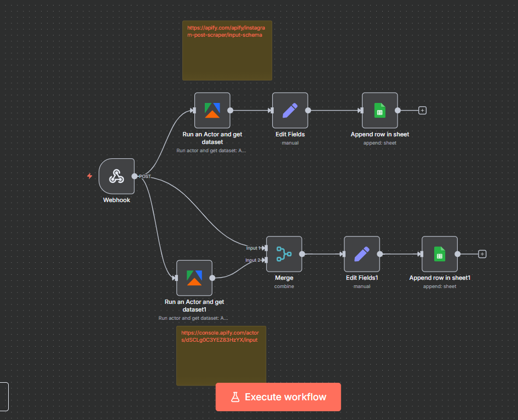Select the Webhook trigger node
This screenshot has width=518, height=420.
pos(116,176)
